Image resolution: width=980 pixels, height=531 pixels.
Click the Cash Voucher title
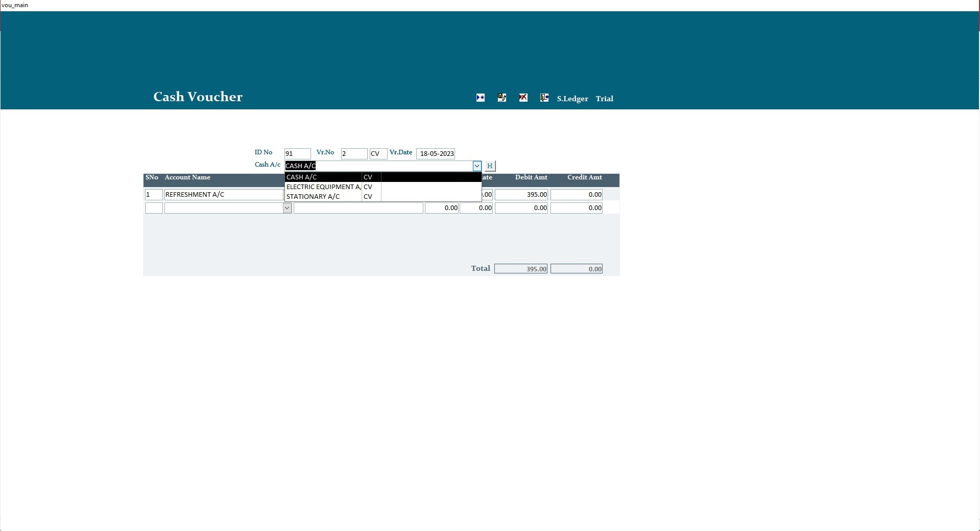tap(198, 97)
